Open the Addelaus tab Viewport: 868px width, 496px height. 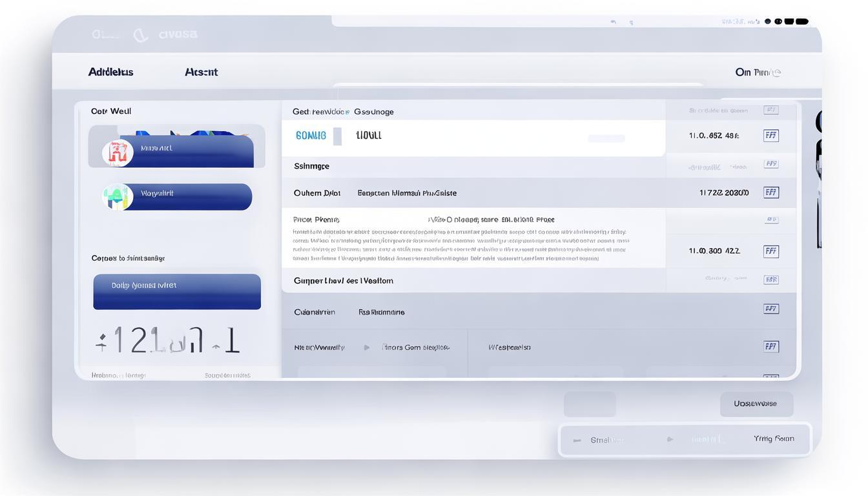pos(110,72)
